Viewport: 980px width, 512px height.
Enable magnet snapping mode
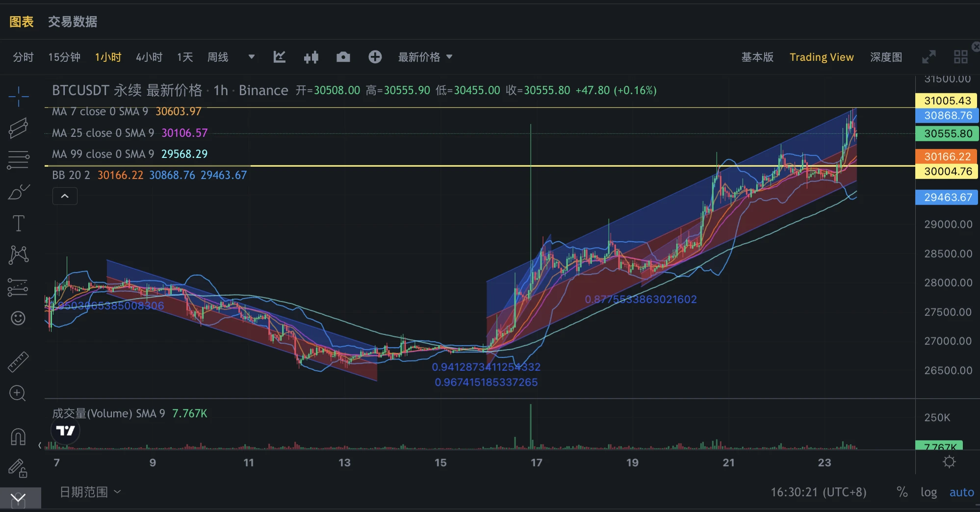click(x=18, y=436)
